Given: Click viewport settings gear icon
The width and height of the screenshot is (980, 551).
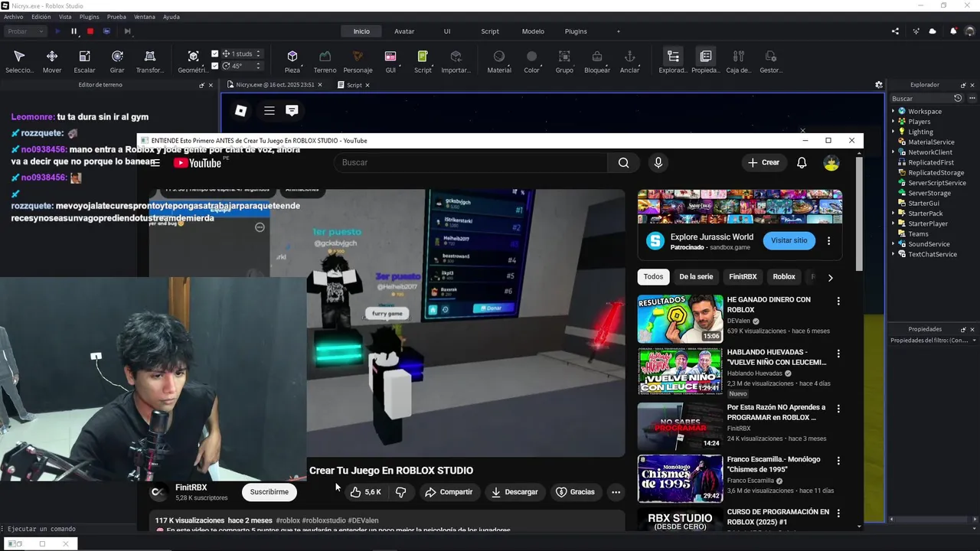Looking at the screenshot, I should (x=879, y=85).
